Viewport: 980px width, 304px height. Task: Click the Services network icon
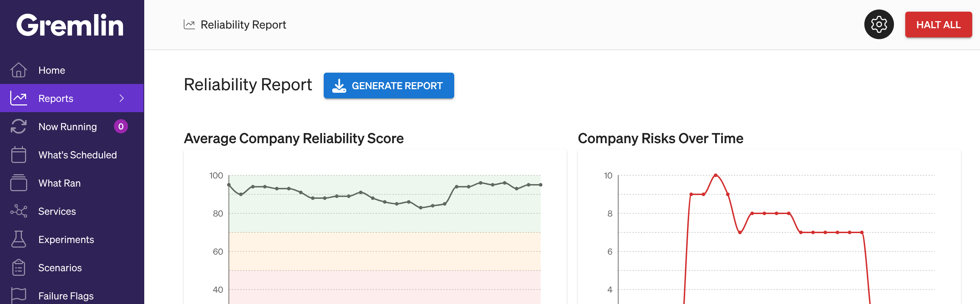coord(19,211)
